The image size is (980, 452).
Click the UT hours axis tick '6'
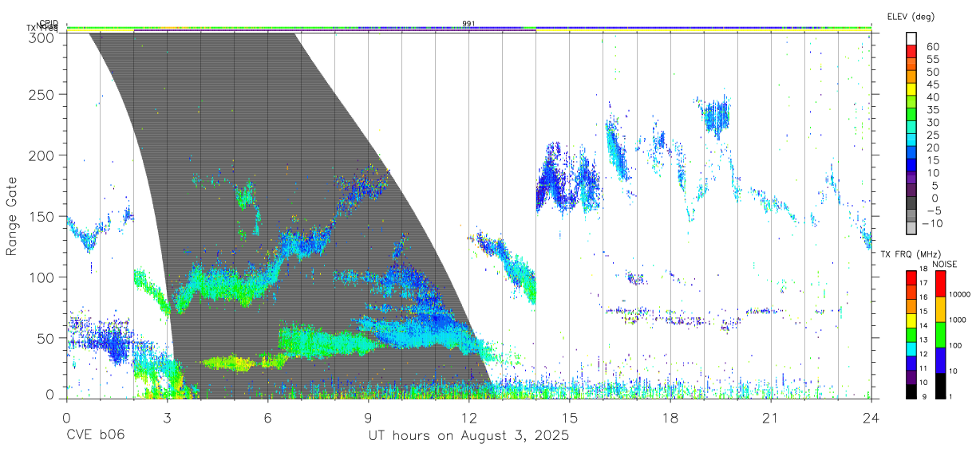tap(267, 418)
